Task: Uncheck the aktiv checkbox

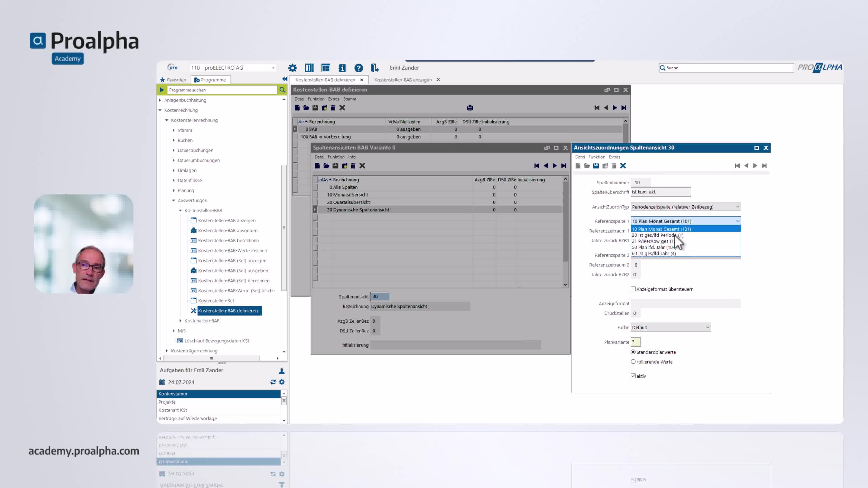Action: (633, 376)
